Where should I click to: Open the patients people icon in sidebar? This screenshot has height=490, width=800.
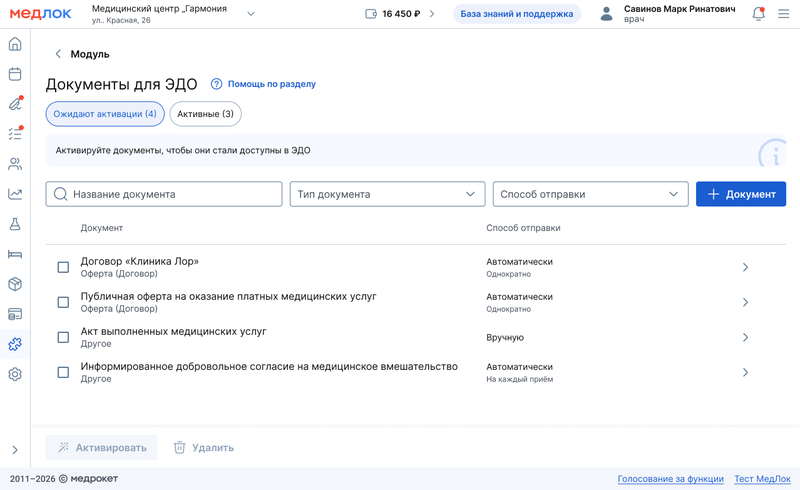[x=15, y=164]
